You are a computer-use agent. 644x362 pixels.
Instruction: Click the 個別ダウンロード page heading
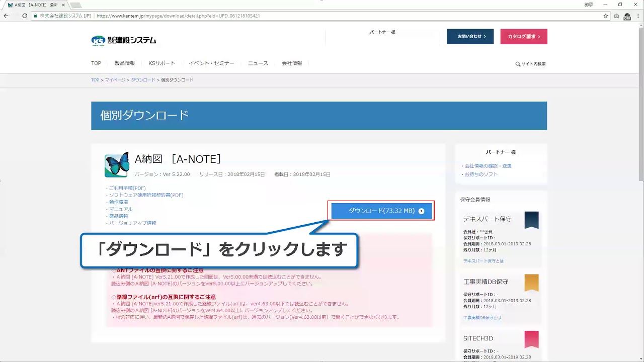coord(144,115)
